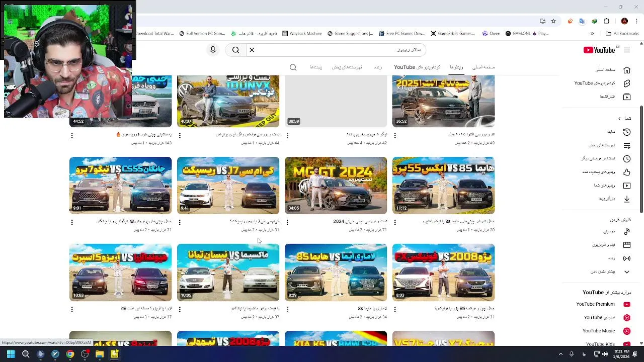Select the Videos tab (ویدئوها)
This screenshot has width=644, height=362.
(x=456, y=67)
